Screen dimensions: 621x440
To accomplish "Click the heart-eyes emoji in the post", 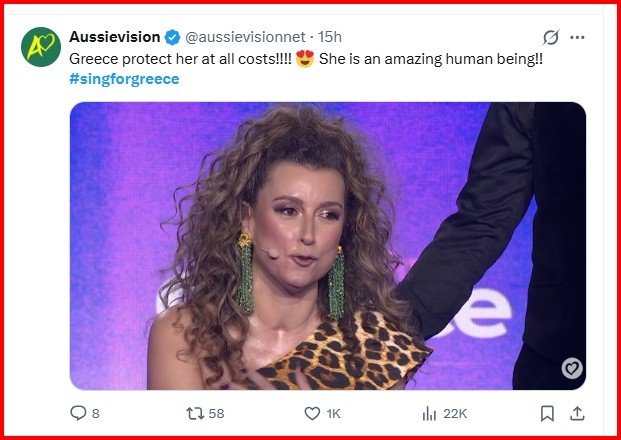I will click(305, 58).
